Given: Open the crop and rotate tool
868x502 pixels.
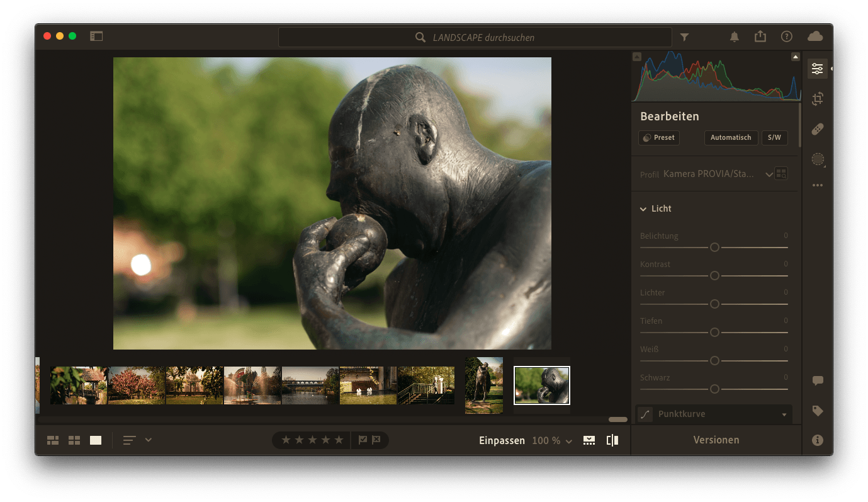Looking at the screenshot, I should tap(817, 99).
